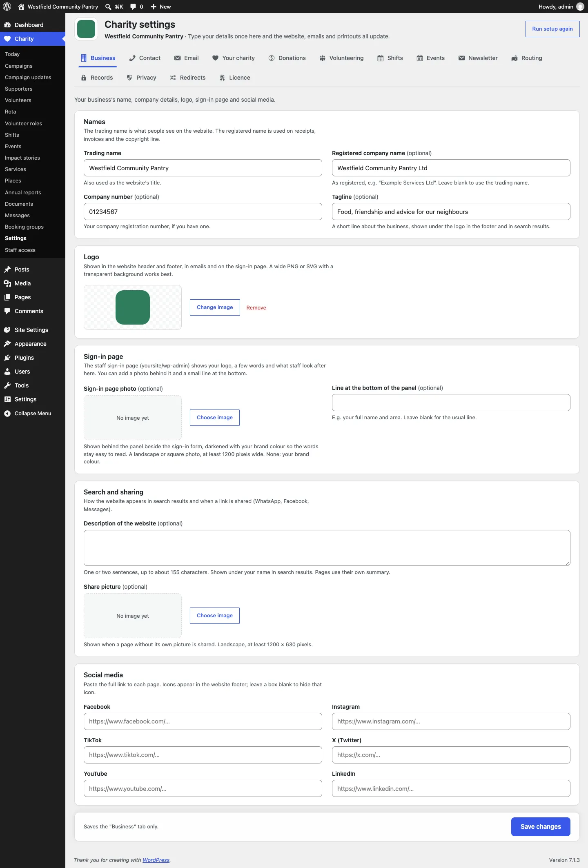Click the WordPress Settings sliders icon
588x868 pixels.
[7, 399]
